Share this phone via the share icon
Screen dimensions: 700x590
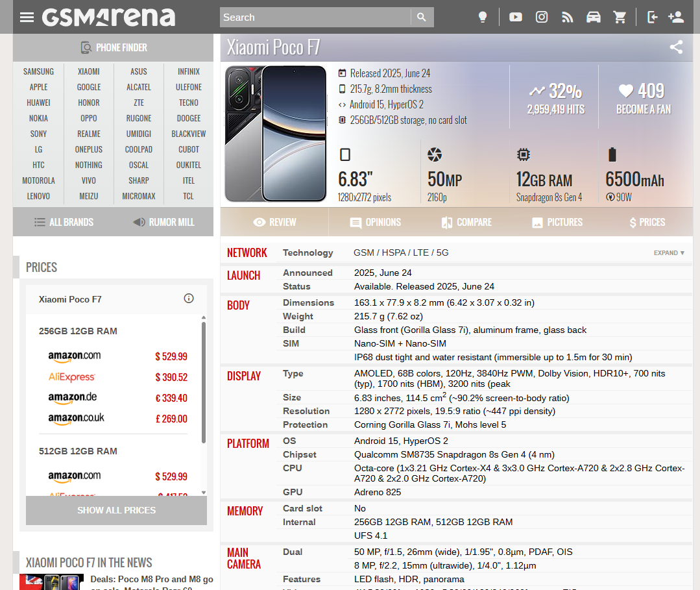(676, 47)
